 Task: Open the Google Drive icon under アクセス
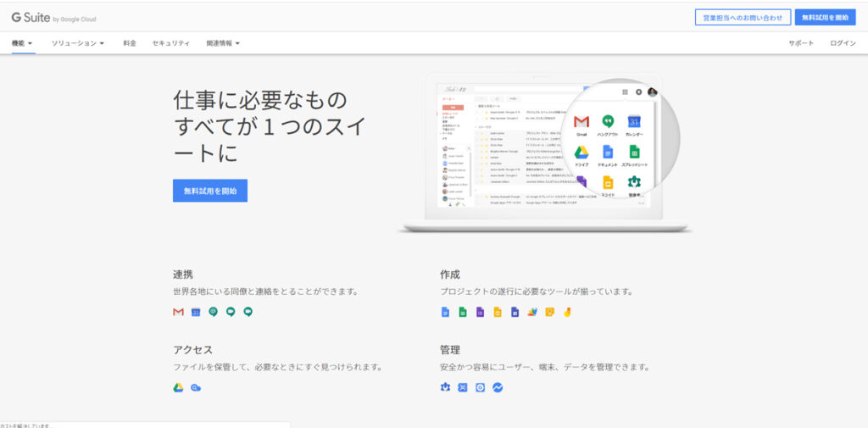[178, 388]
